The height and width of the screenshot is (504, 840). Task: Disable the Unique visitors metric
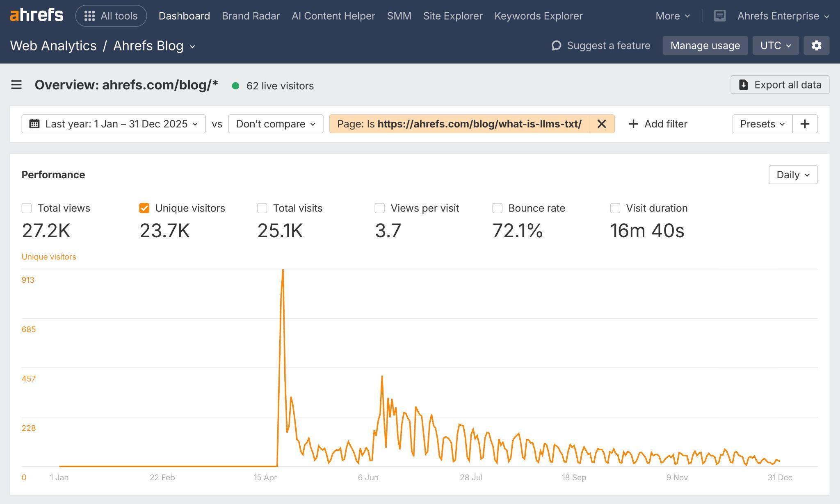tap(144, 208)
